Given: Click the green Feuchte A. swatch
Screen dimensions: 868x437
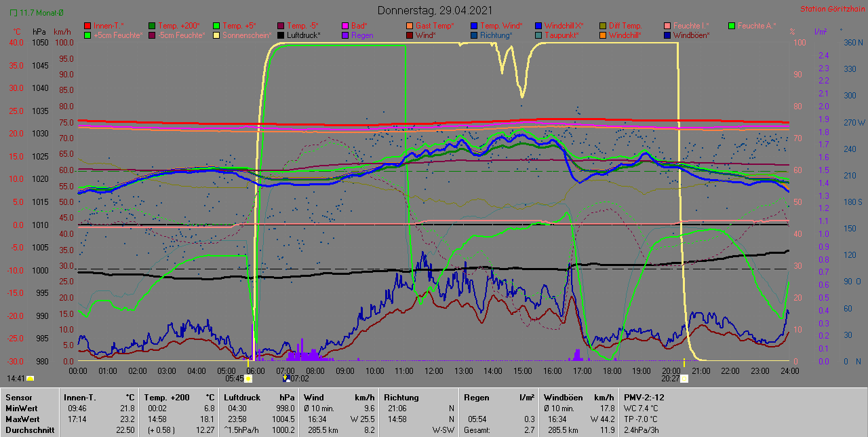Looking at the screenshot, I should 732,26.
